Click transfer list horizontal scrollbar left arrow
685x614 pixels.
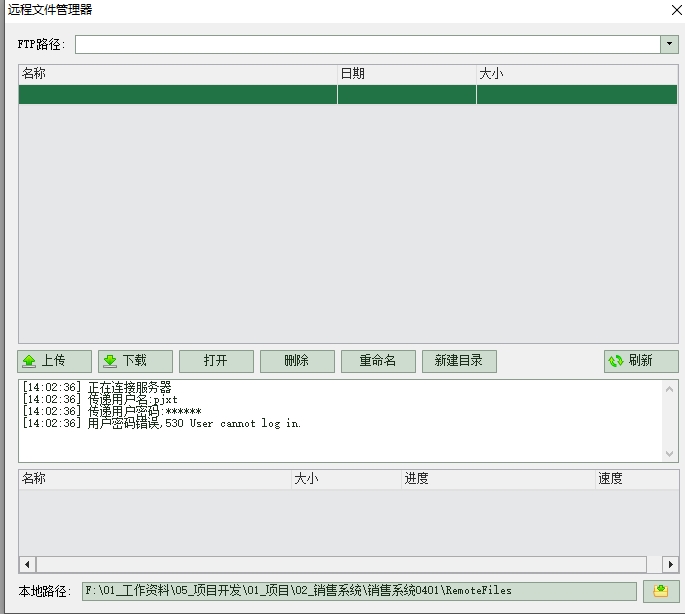coord(27,565)
